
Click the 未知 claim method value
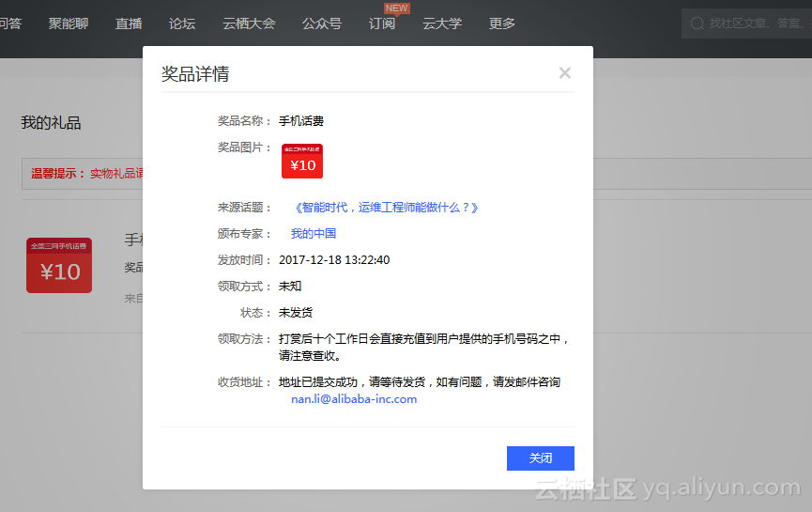289,287
